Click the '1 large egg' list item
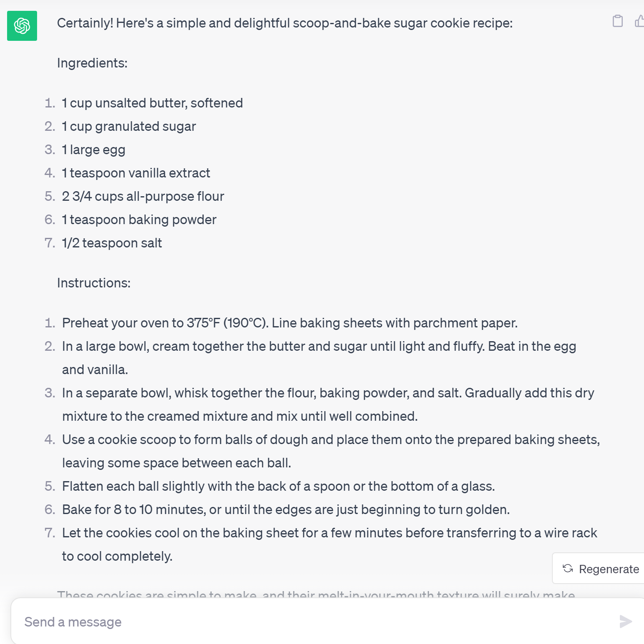The width and height of the screenshot is (644, 644). tap(93, 150)
